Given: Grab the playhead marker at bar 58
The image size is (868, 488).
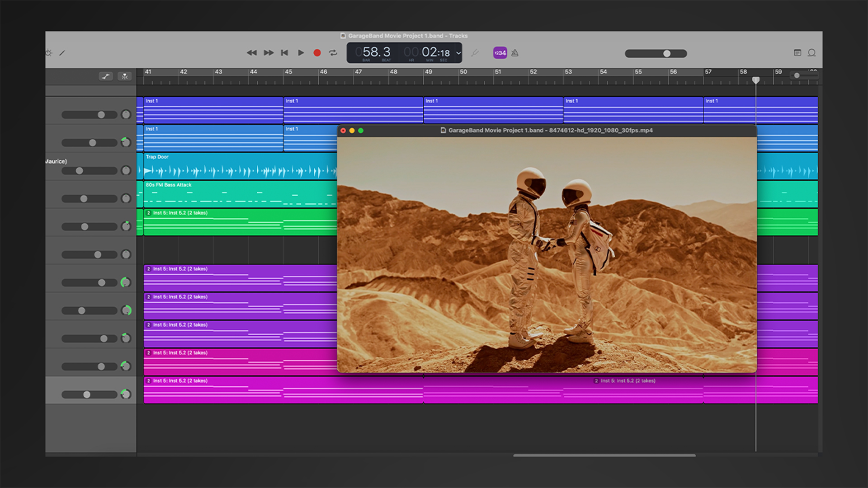Looking at the screenshot, I should [x=755, y=80].
